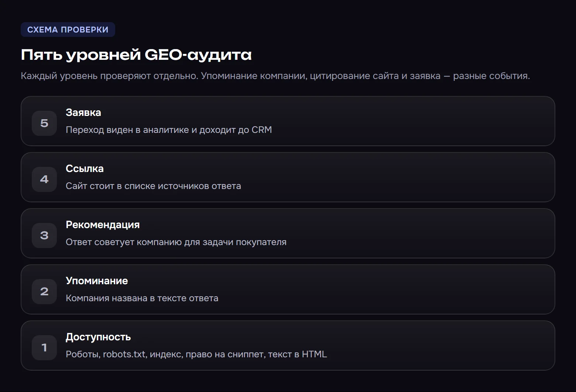Image resolution: width=576 pixels, height=392 pixels.
Task: Click text Роботы, robots.txt, индекс, право на сниппет
Action: click(x=165, y=354)
